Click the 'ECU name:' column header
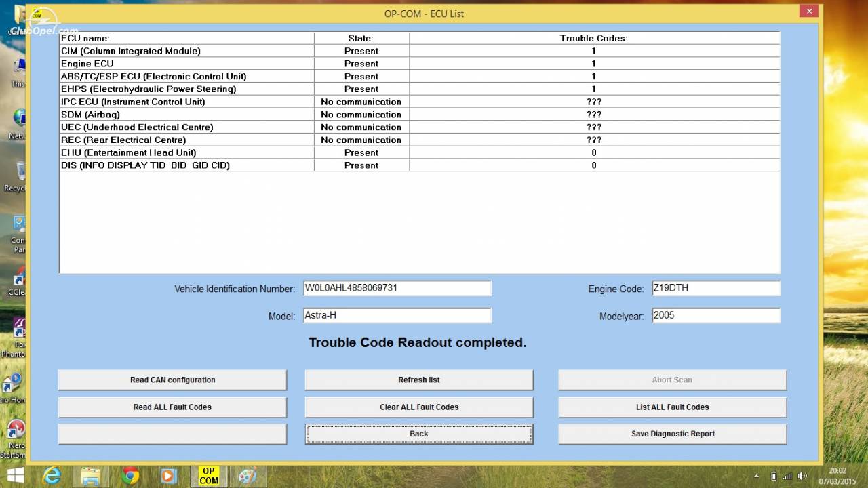The width and height of the screenshot is (868, 488). [x=186, y=38]
